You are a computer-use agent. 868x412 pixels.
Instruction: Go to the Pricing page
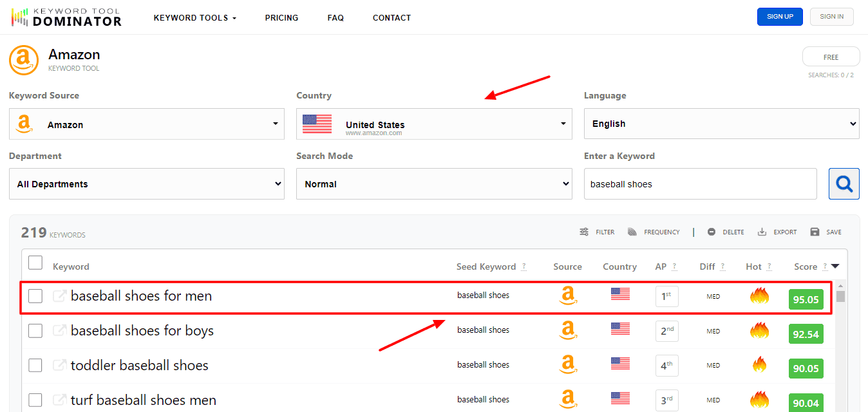pos(281,17)
